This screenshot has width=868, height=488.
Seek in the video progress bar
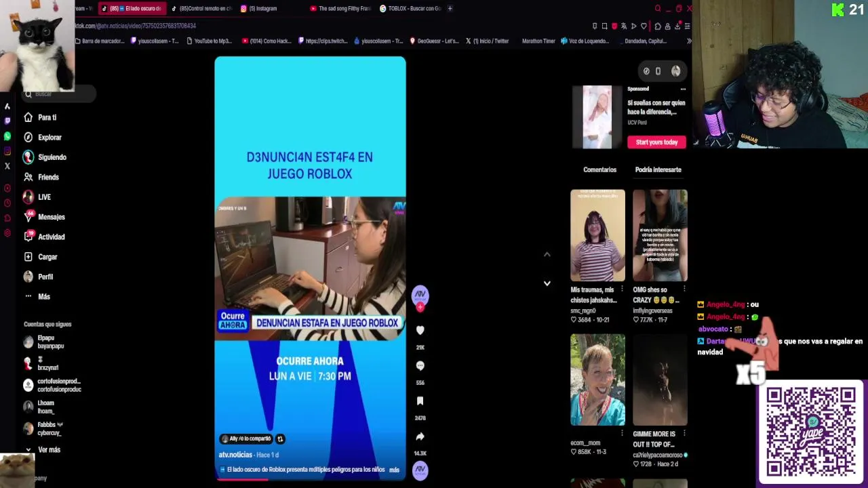pos(311,479)
